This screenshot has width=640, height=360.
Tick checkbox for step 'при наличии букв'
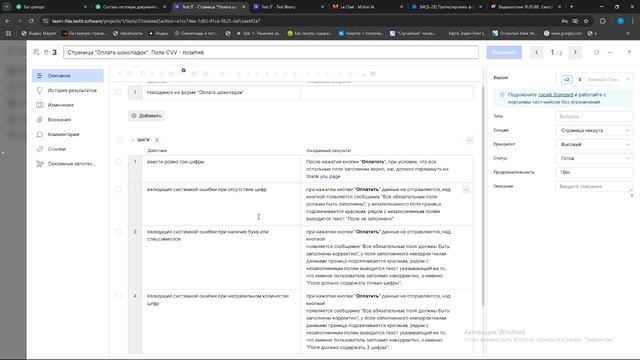tap(119, 232)
